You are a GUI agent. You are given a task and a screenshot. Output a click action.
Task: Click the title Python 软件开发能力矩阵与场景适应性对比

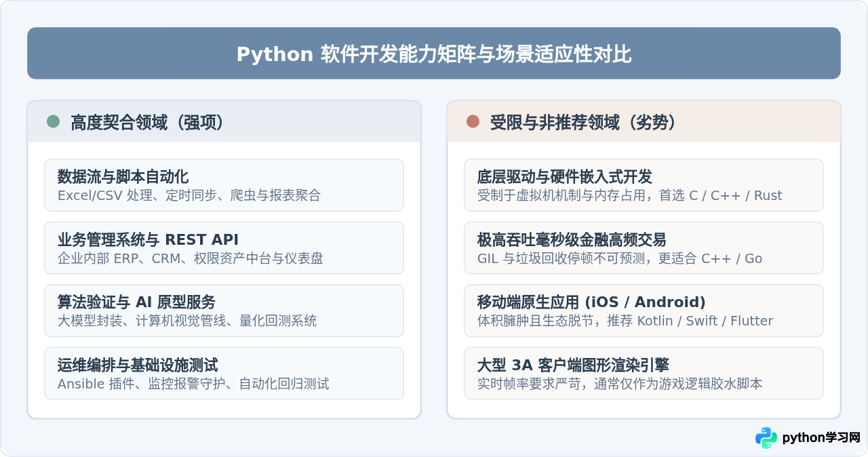coord(434,54)
